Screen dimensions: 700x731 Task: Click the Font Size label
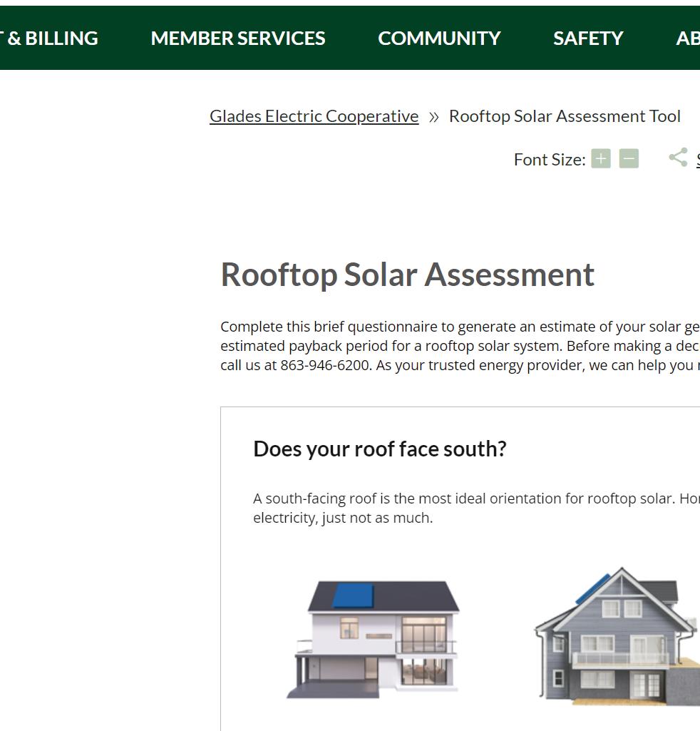click(x=550, y=160)
